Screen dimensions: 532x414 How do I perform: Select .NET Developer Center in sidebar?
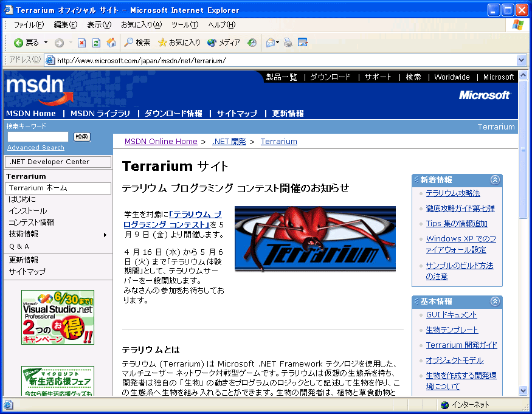tap(58, 162)
